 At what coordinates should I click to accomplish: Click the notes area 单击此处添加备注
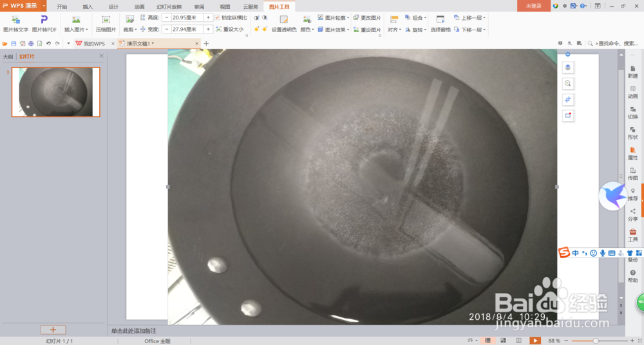pos(134,331)
